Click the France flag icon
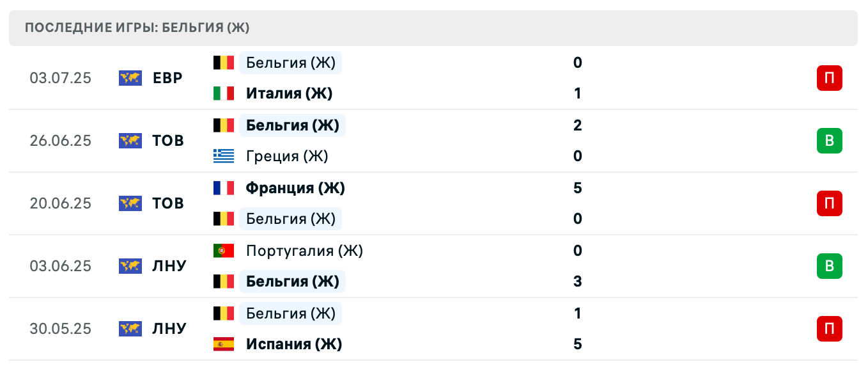The width and height of the screenshot is (868, 371). coord(224,188)
